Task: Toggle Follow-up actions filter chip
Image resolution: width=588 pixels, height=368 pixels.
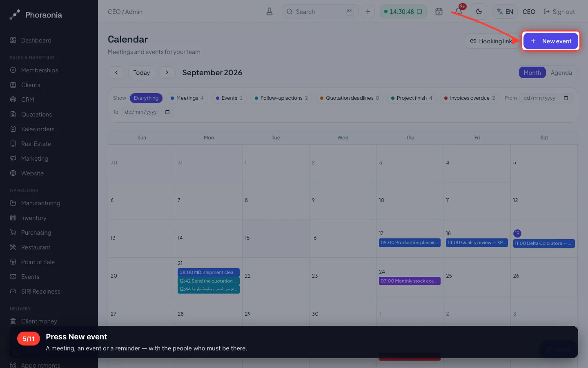Action: 281,98
